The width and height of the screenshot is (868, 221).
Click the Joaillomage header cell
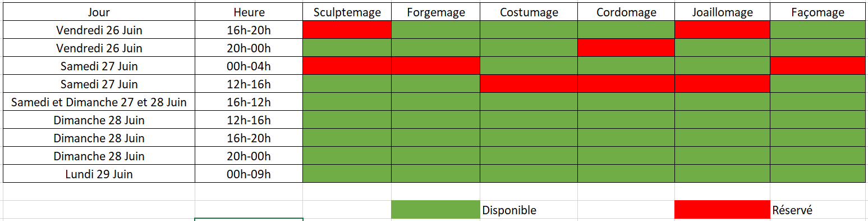[x=722, y=12]
